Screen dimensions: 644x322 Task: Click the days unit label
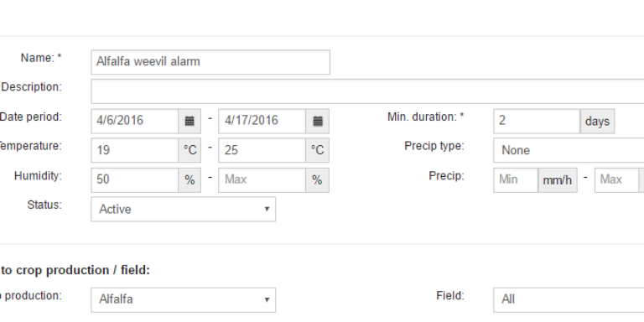click(x=597, y=121)
